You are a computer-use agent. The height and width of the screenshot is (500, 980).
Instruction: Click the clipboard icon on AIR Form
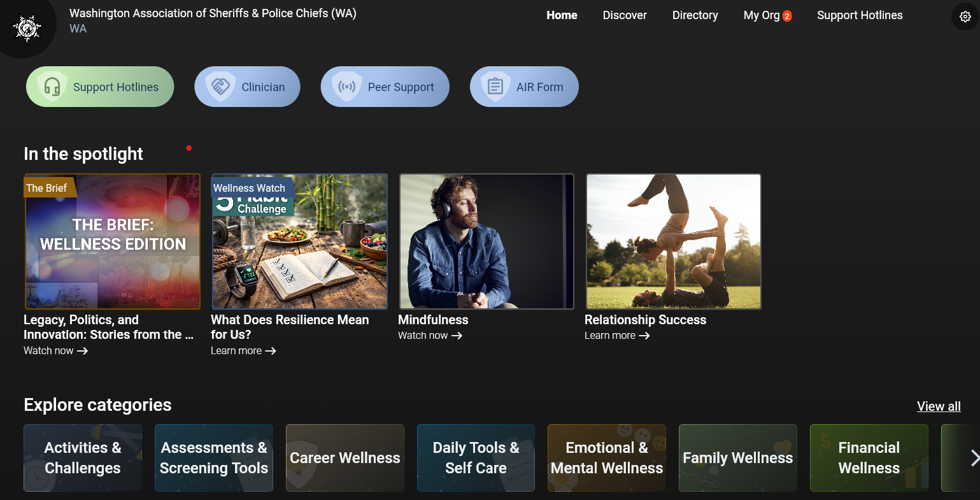(495, 87)
